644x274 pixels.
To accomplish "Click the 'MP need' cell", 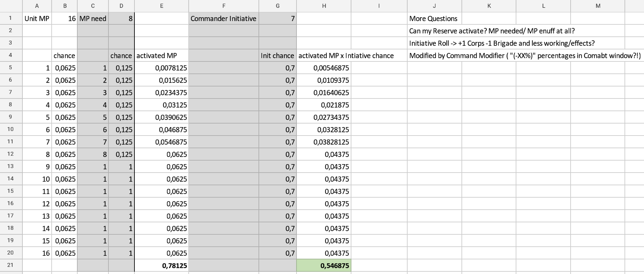I will pyautogui.click(x=93, y=19).
